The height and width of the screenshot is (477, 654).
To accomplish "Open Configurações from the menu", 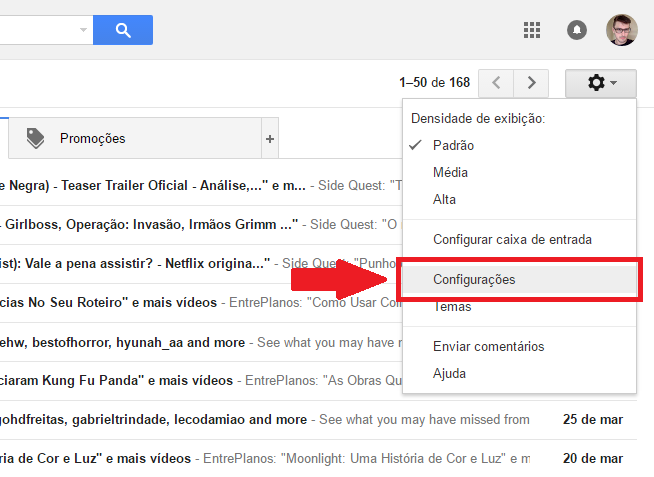I will 474,279.
